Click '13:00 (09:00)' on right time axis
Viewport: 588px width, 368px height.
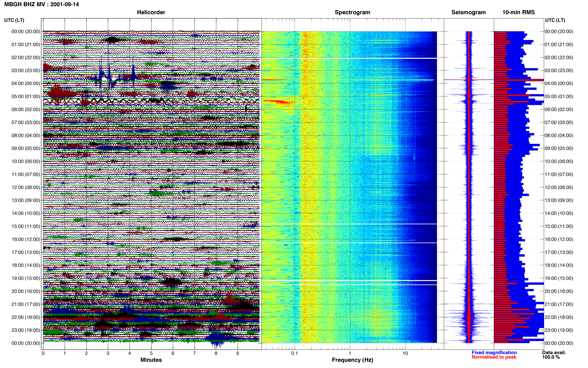coord(559,200)
